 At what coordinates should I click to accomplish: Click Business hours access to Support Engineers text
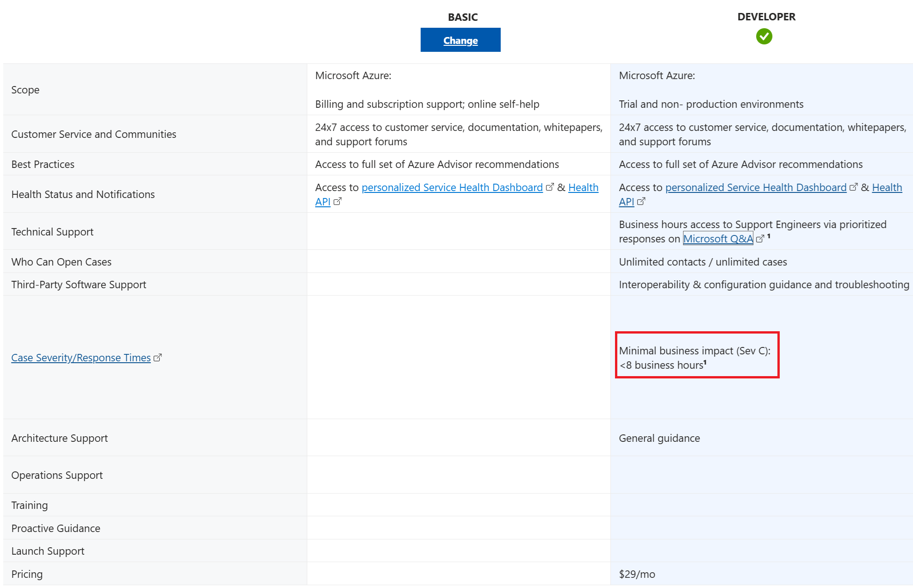coord(752,231)
